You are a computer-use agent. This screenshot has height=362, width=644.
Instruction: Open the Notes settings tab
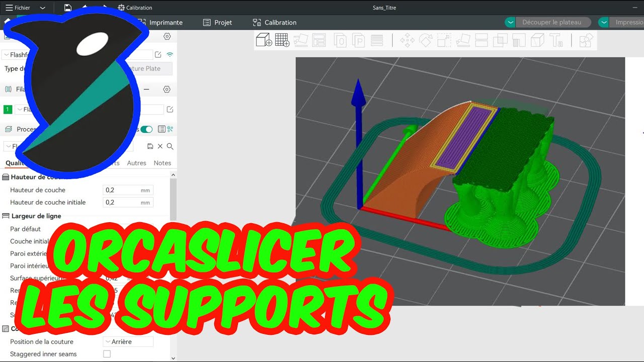point(163,163)
